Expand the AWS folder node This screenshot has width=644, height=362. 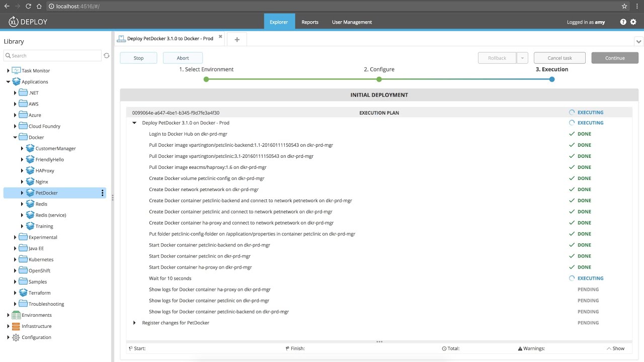[x=15, y=104]
